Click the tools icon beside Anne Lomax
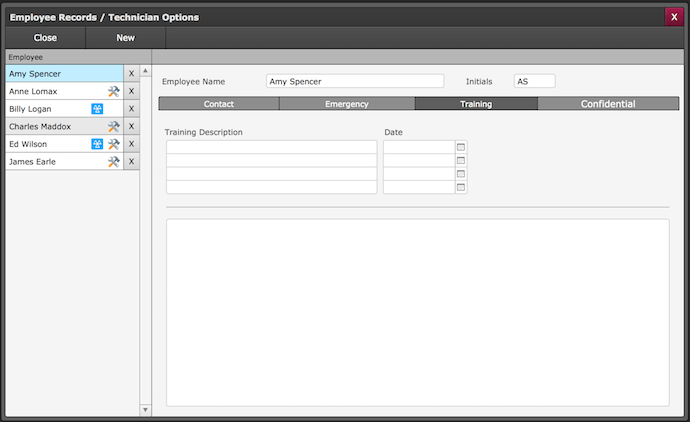This screenshot has height=422, width=690. [x=113, y=91]
